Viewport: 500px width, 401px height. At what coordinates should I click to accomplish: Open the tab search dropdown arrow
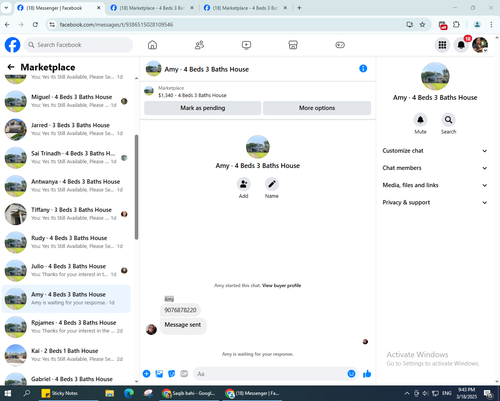tap(6, 8)
